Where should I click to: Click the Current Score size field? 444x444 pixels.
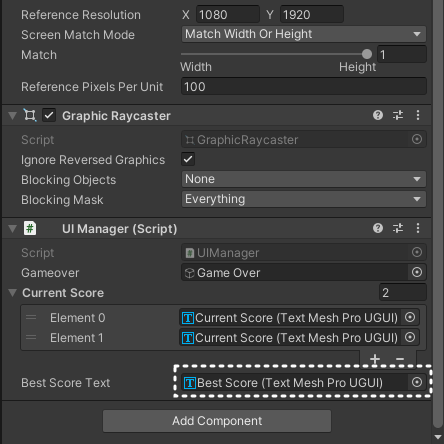coord(403,293)
